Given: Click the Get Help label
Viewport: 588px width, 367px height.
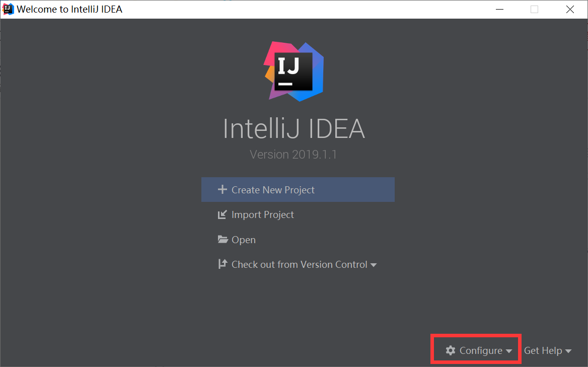Looking at the screenshot, I should (543, 350).
